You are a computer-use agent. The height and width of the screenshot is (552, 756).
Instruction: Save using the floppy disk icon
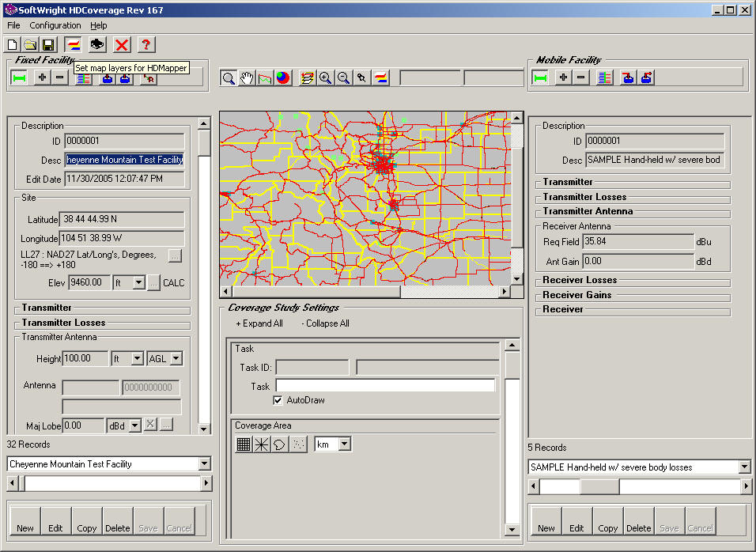point(48,45)
